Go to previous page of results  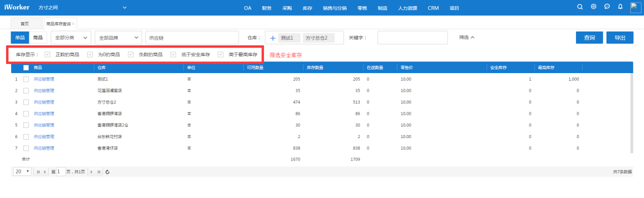click(45, 172)
